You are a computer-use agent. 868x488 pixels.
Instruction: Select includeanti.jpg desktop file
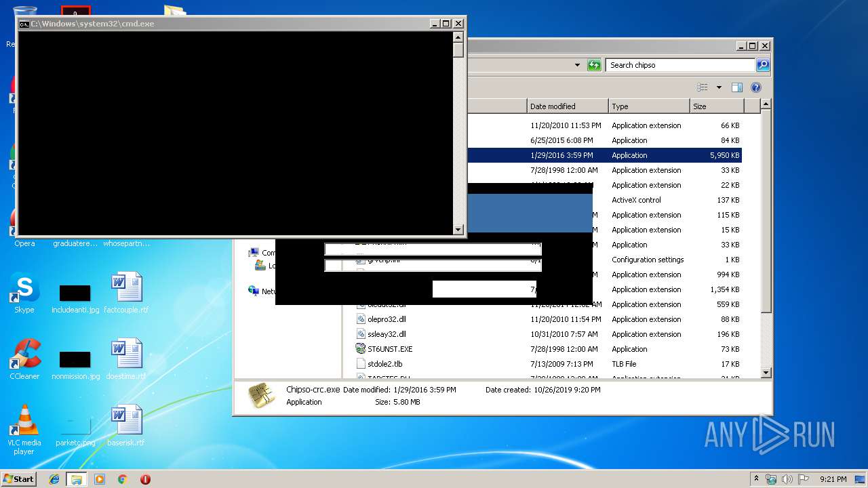(x=75, y=299)
